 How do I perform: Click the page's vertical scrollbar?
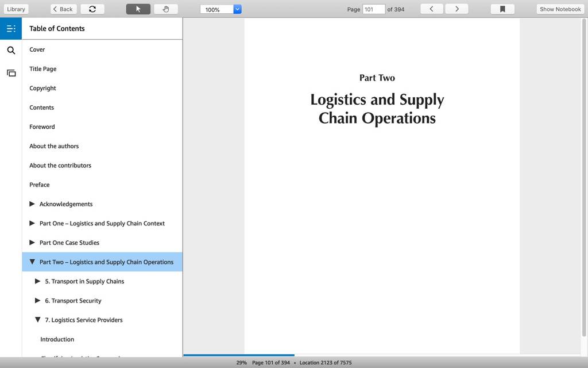(584, 177)
